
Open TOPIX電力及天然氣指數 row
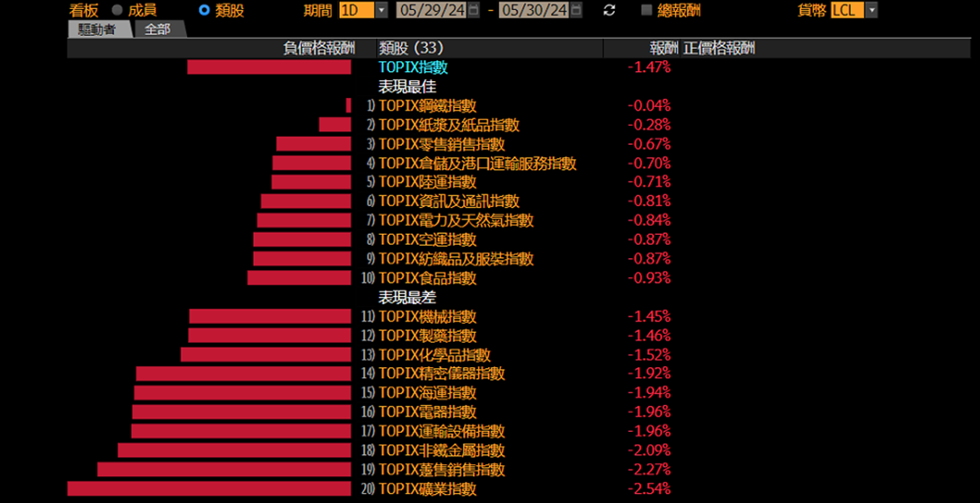pos(456,220)
